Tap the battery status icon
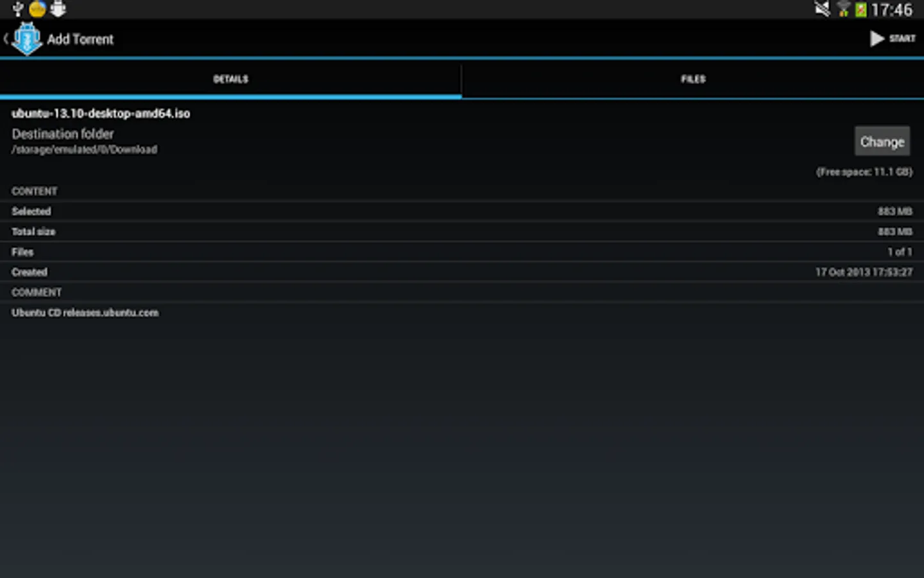924x578 pixels. (860, 10)
